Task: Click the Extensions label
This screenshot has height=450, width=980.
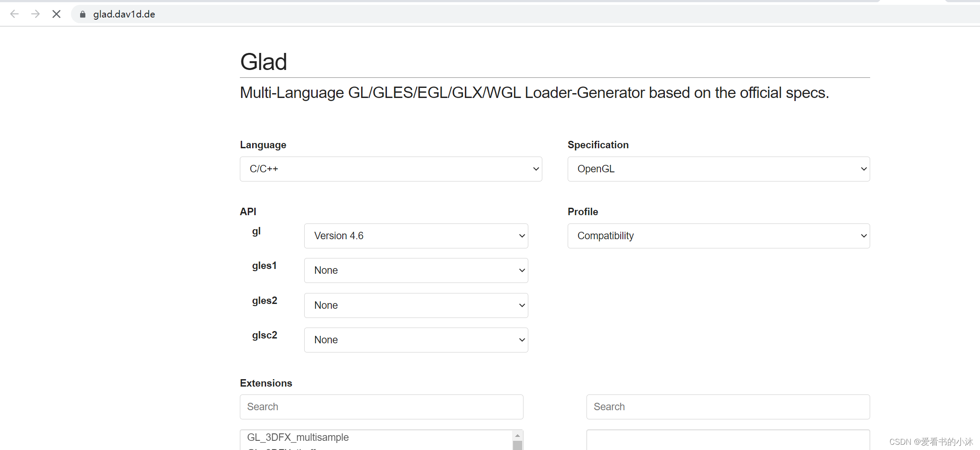Action: point(266,383)
